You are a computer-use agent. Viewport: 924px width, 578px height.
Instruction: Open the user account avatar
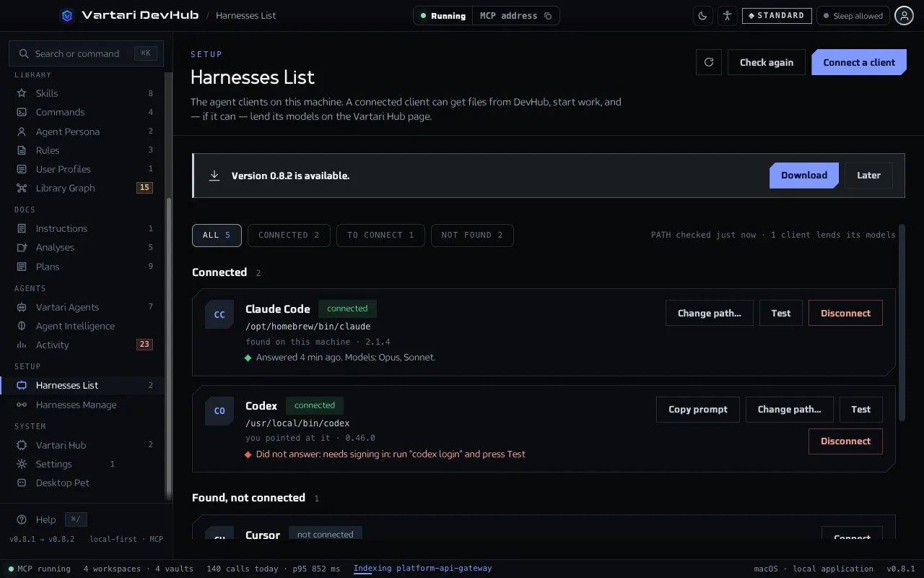click(x=904, y=15)
